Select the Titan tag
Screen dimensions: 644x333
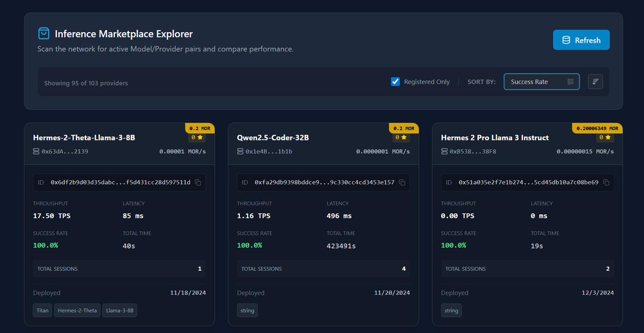click(x=42, y=310)
